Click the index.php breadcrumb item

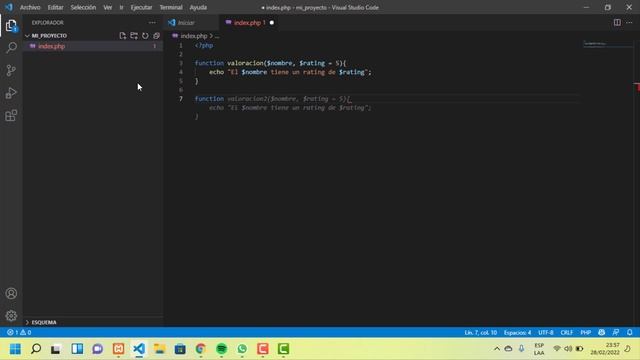[x=194, y=36]
